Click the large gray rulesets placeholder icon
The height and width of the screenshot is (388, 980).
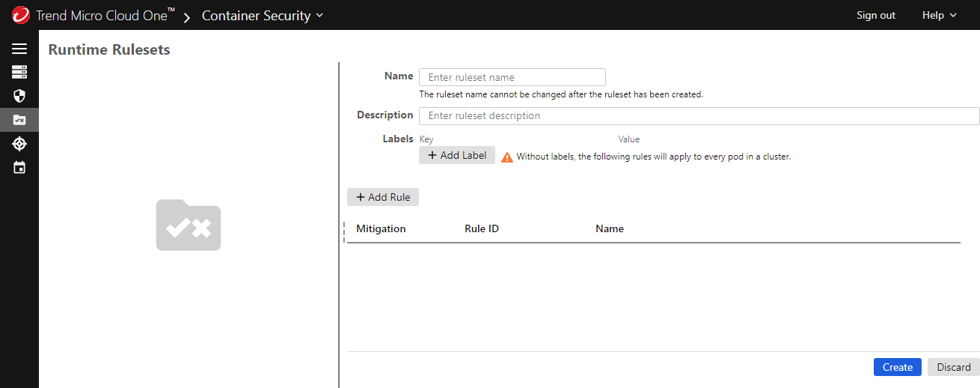tap(189, 225)
